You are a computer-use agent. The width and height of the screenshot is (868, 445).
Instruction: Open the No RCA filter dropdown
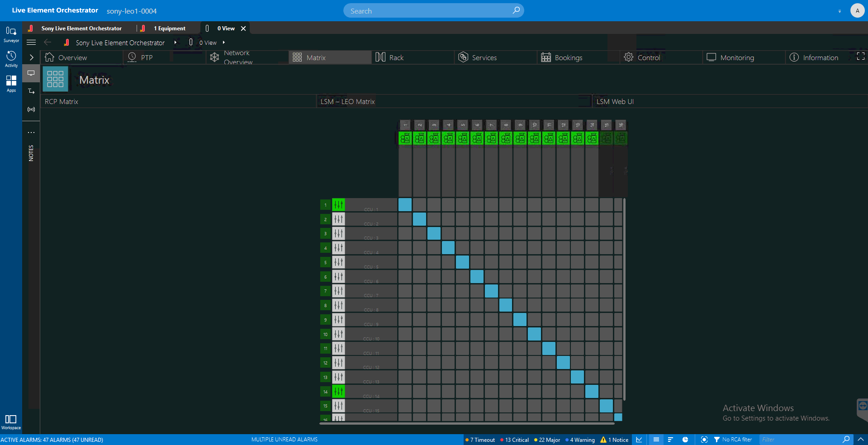pyautogui.click(x=733, y=440)
